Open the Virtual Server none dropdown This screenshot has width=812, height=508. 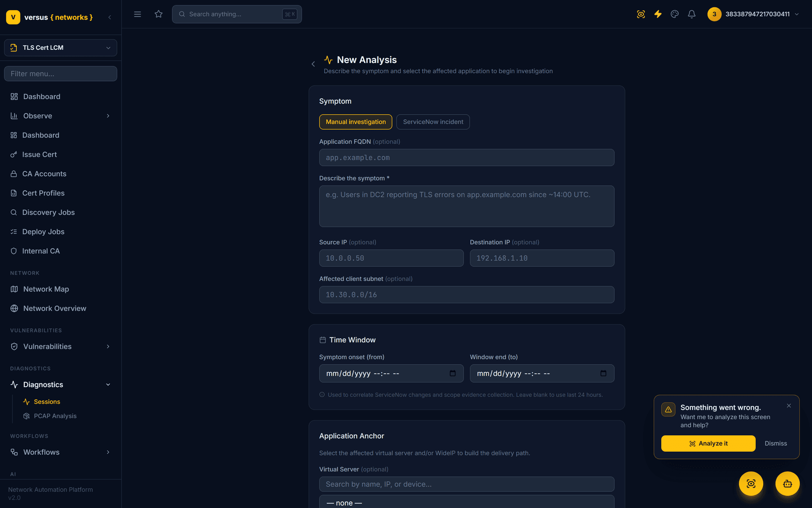[467, 502]
